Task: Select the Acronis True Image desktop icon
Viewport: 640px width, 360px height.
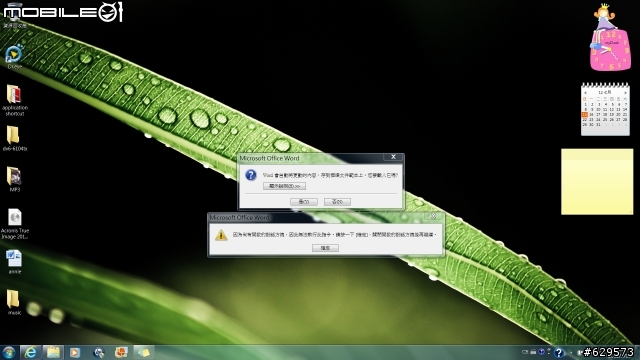Action: (15, 224)
